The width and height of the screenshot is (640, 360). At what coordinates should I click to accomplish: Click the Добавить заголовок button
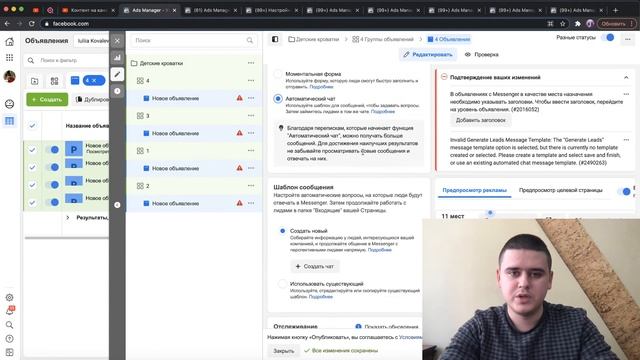480,120
